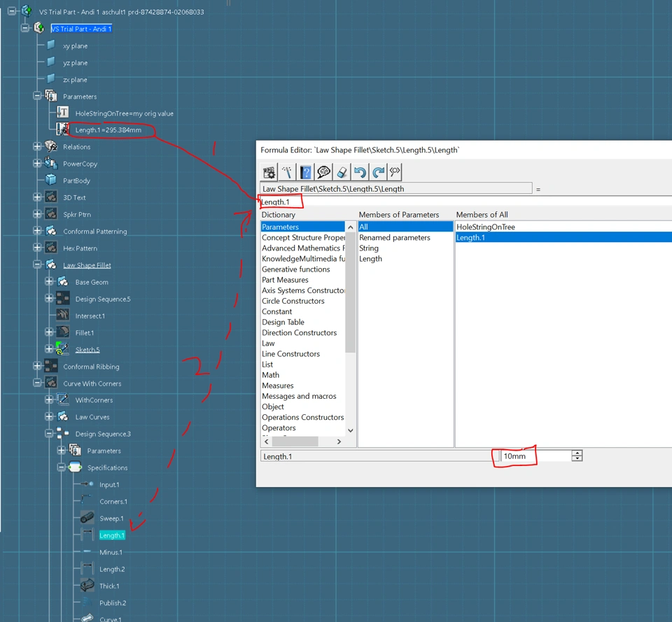The height and width of the screenshot is (622, 672).
Task: Click the 10mm value field
Action: (x=535, y=455)
